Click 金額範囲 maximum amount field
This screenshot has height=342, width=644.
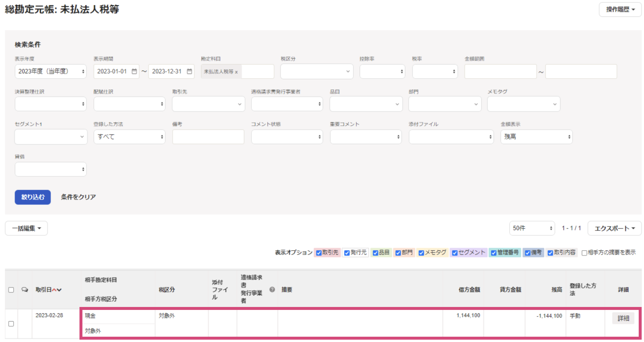click(581, 72)
